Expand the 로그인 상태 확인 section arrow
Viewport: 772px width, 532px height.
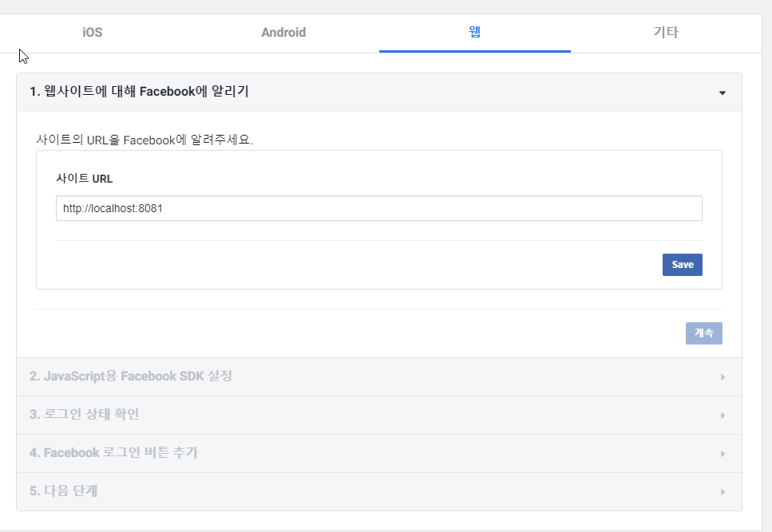723,416
